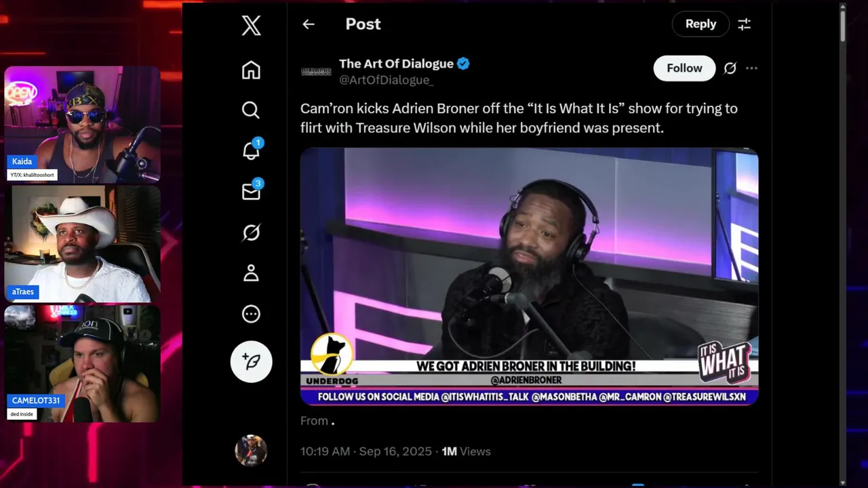Open the More circle menu in sidebar
This screenshot has width=868, height=488.
(251, 314)
